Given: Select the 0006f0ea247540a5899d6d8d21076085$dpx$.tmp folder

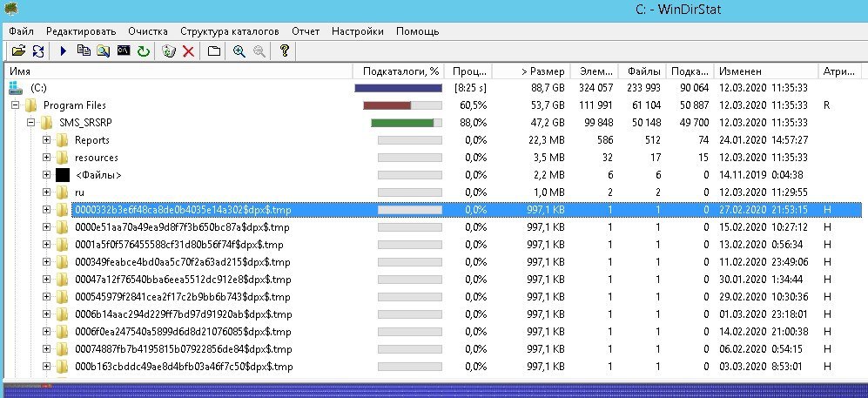Looking at the screenshot, I should 183,332.
